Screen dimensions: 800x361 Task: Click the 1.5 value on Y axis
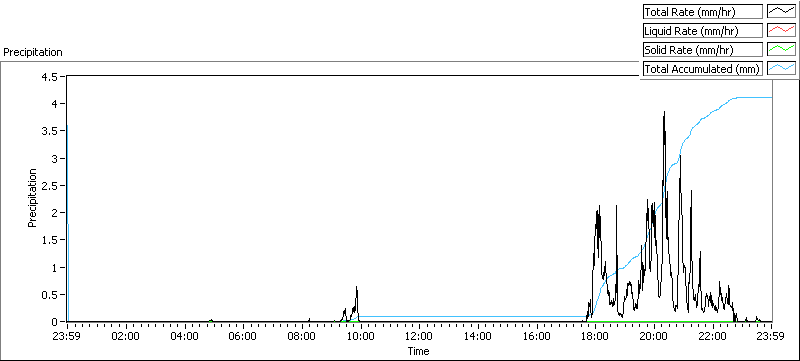(51, 240)
